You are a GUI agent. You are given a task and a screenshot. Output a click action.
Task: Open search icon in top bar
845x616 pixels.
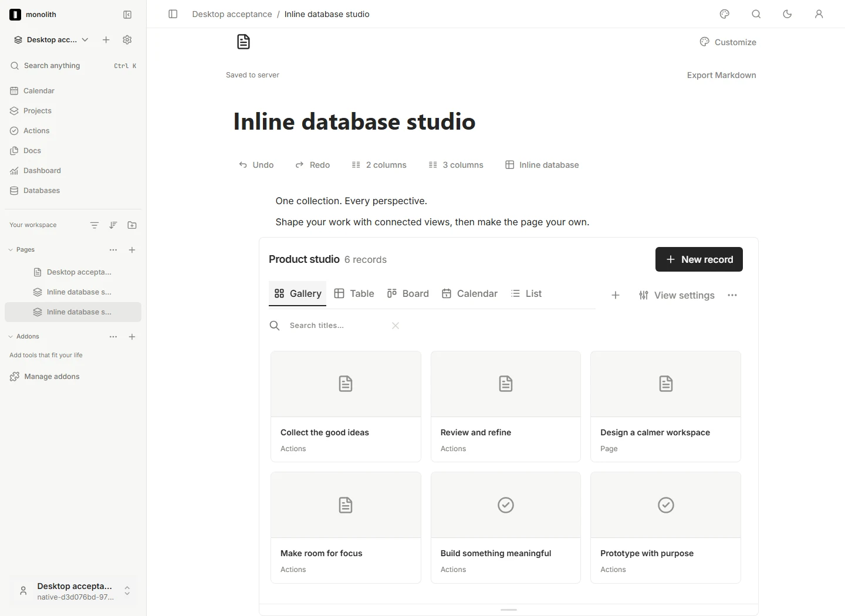(756, 14)
